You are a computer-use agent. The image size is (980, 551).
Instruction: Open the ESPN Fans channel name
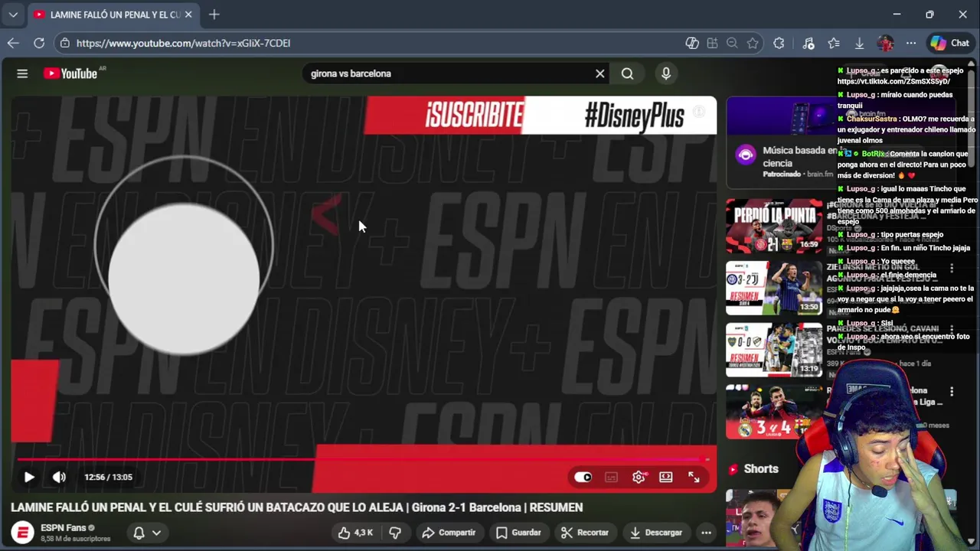click(63, 527)
